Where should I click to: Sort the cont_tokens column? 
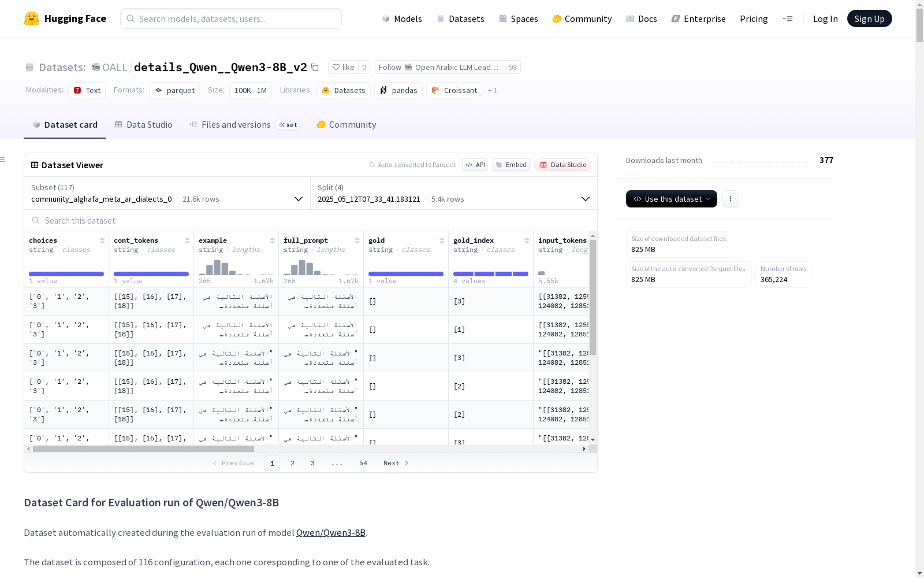point(187,240)
